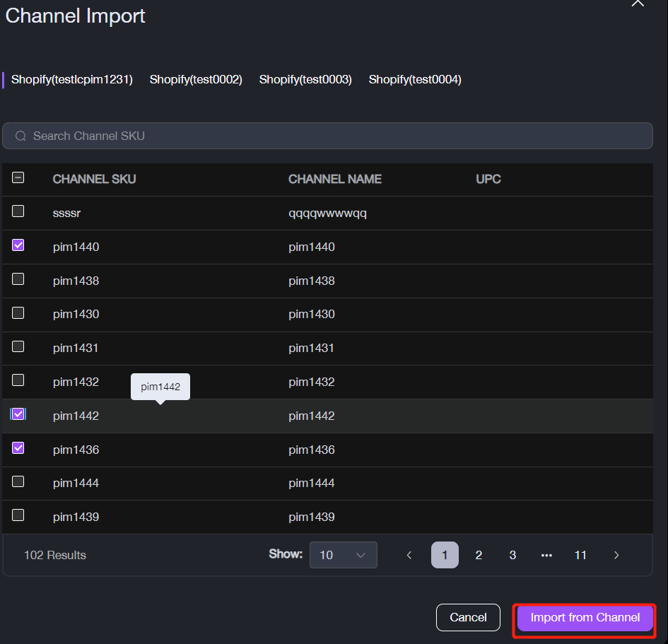Jump to page 11
668x644 pixels.
[x=580, y=555]
